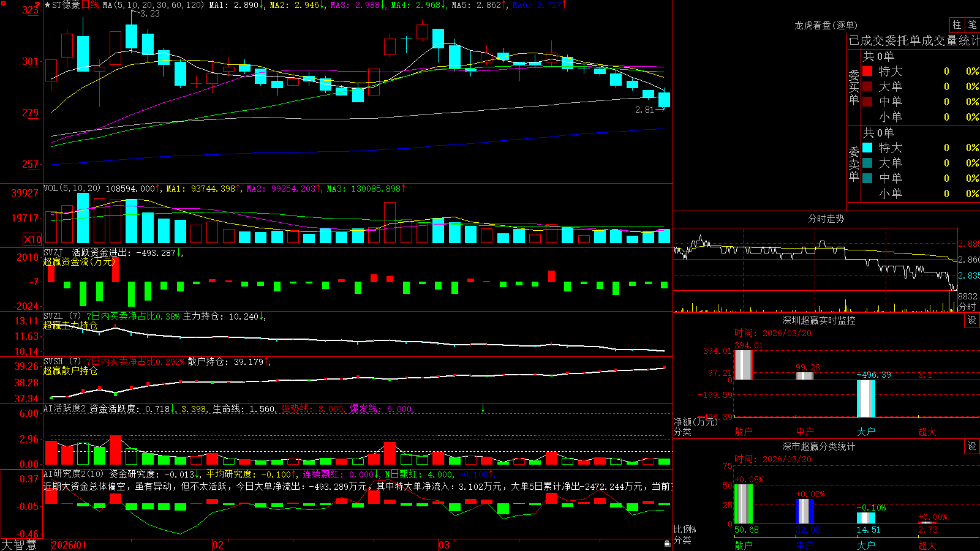Open the SVZL (7) indicator label
This screenshot has height=551, width=980.
click(62, 317)
